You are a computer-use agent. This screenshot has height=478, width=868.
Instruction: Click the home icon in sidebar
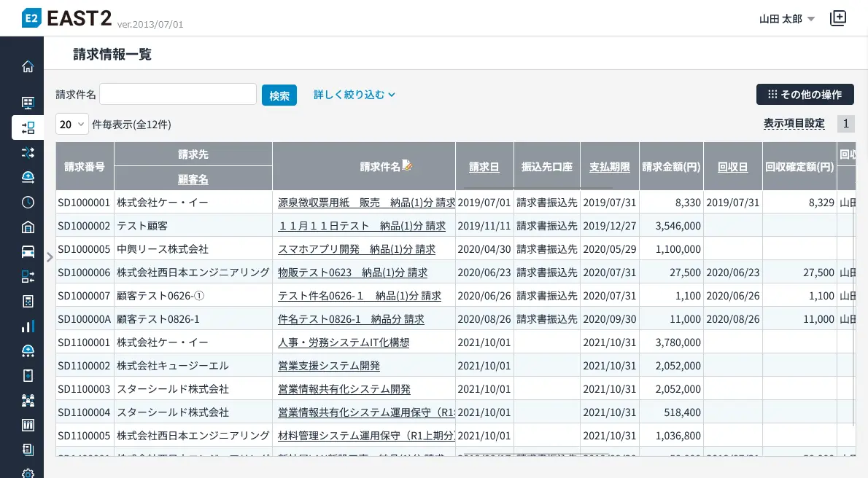point(28,67)
